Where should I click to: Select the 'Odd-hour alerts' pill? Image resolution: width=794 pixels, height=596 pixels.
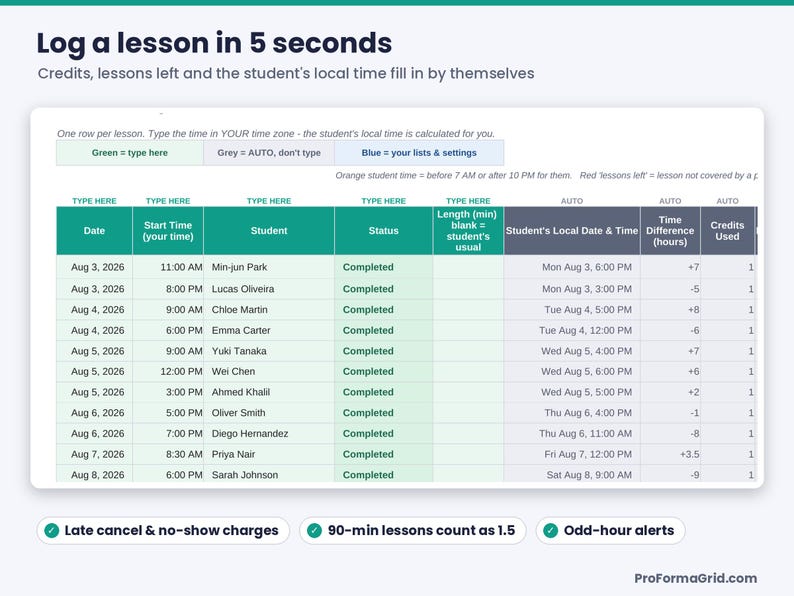pyautogui.click(x=610, y=530)
